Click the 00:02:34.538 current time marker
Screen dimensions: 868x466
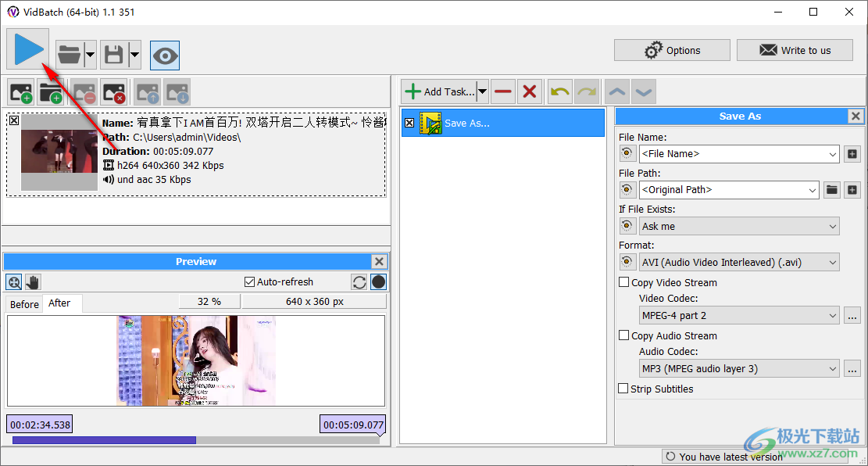[x=40, y=425]
